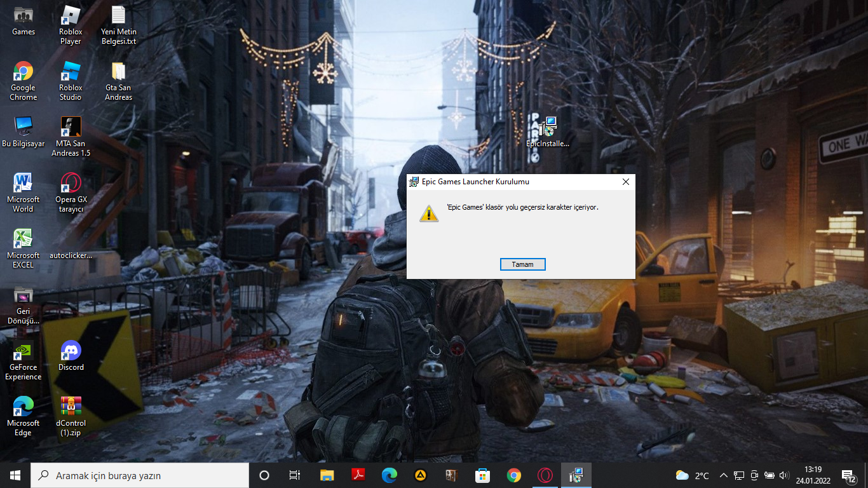Select the Bu Bilgisayar desktop icon
This screenshot has width=868, height=488.
click(24, 132)
